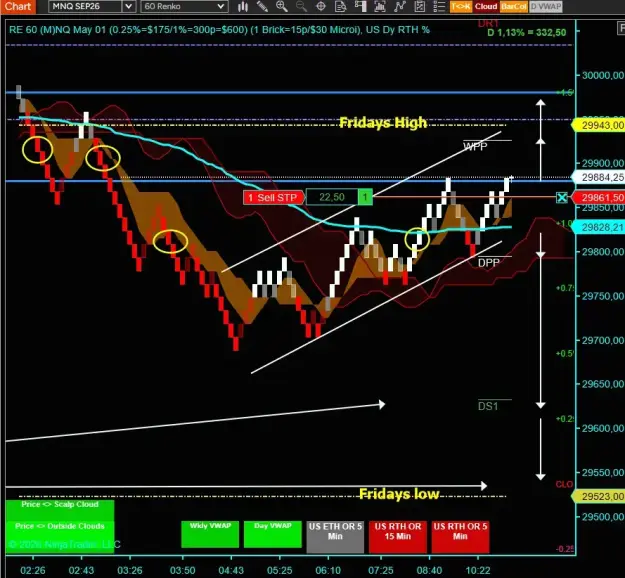Screen dimensions: 625x578
Task: Select the Chart tab
Action: pos(18,6)
